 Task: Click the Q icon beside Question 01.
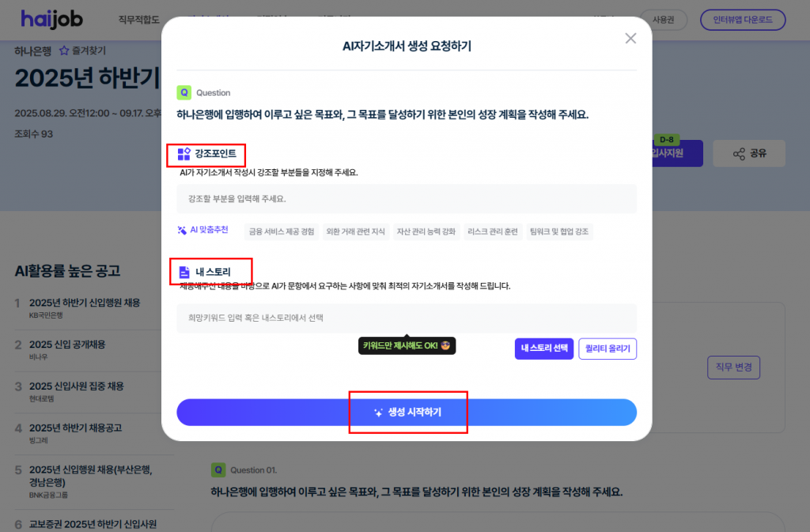(218, 470)
